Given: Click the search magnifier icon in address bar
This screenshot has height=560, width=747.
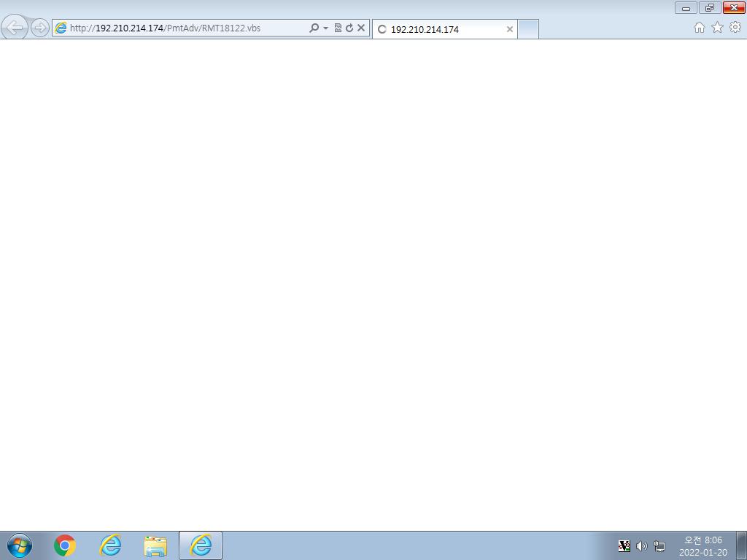Looking at the screenshot, I should click(314, 28).
